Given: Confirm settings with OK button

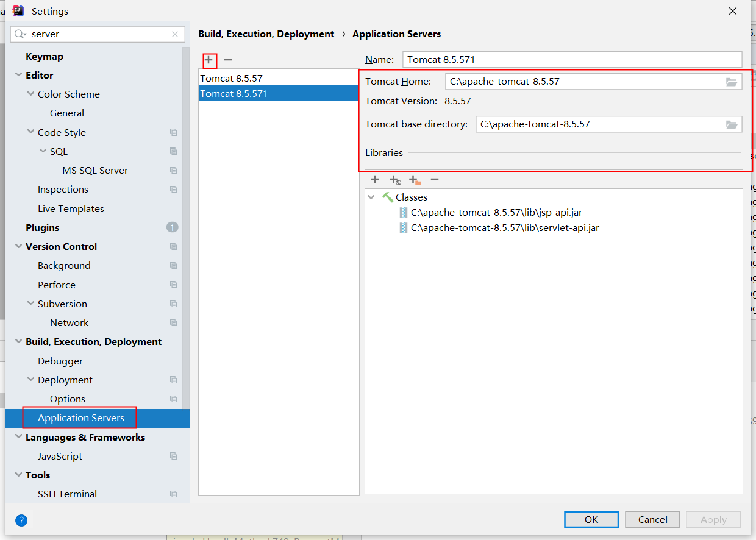Looking at the screenshot, I should 591,519.
